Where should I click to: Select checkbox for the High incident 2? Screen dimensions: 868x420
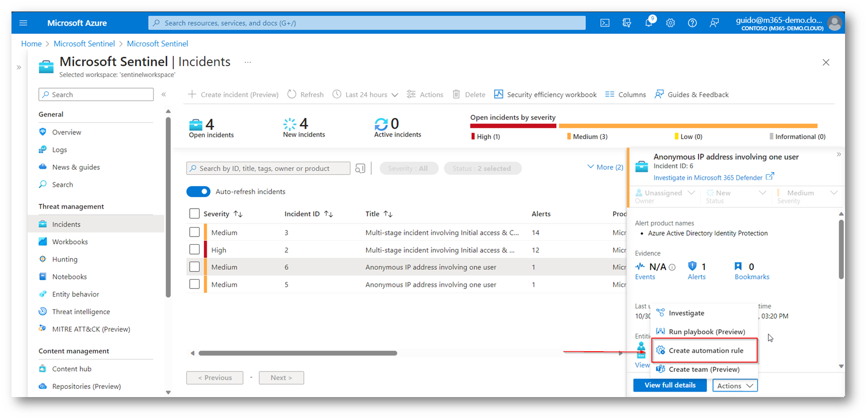[194, 250]
